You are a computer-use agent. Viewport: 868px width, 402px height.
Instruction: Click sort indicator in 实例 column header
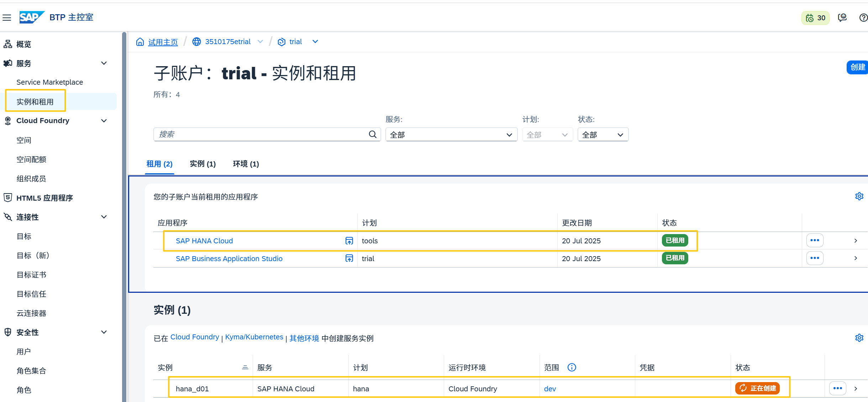[x=245, y=367]
